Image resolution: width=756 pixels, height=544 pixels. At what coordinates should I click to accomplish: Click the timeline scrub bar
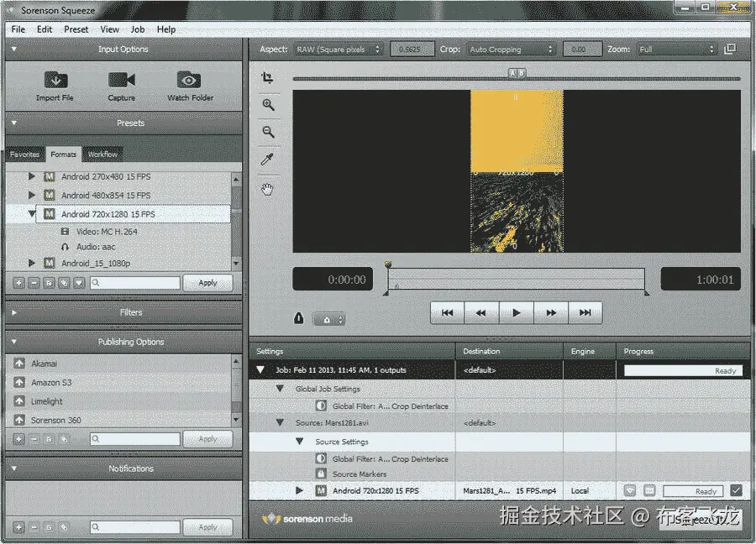(516, 279)
